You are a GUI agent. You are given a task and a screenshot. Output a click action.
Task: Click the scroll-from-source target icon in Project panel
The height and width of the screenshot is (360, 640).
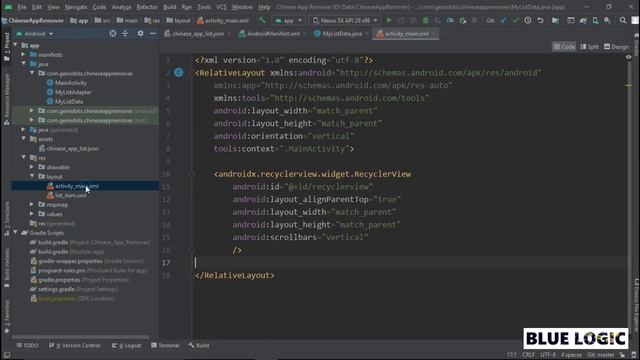(113, 33)
